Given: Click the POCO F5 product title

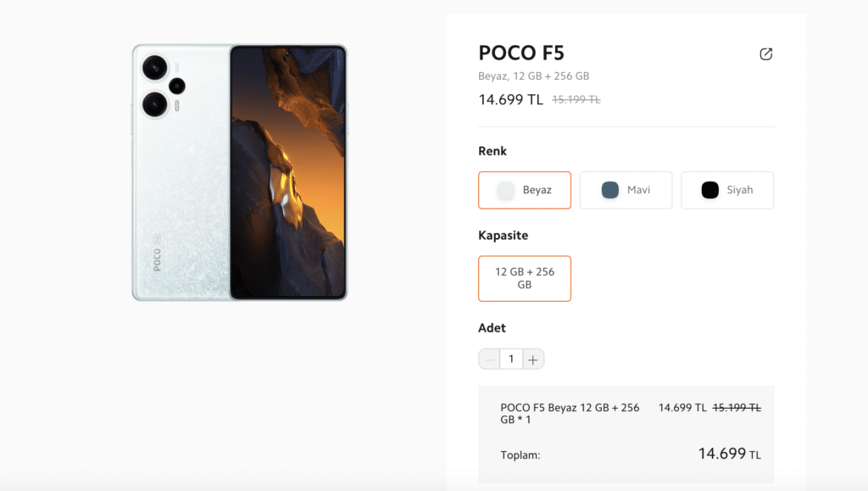Looking at the screenshot, I should click(520, 53).
